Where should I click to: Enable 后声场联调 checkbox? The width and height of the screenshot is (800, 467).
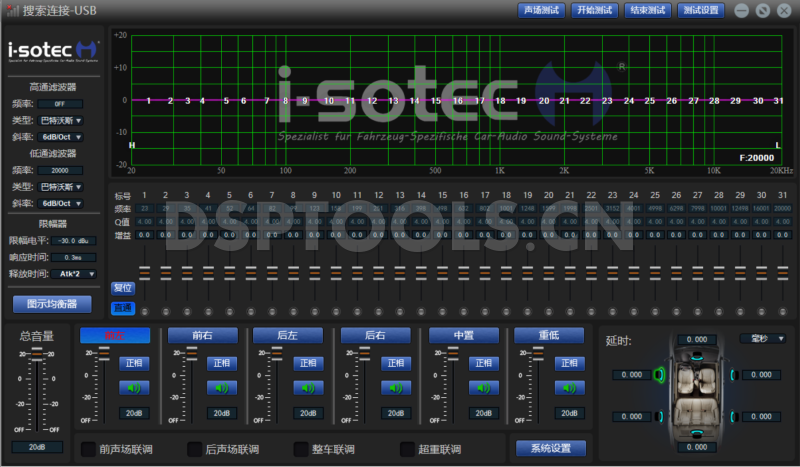coord(194,449)
